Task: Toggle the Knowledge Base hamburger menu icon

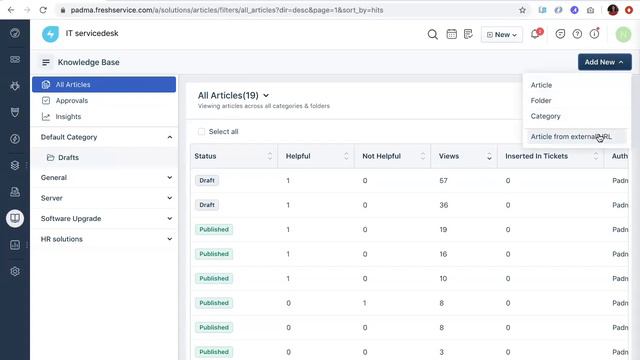Action: tap(46, 62)
